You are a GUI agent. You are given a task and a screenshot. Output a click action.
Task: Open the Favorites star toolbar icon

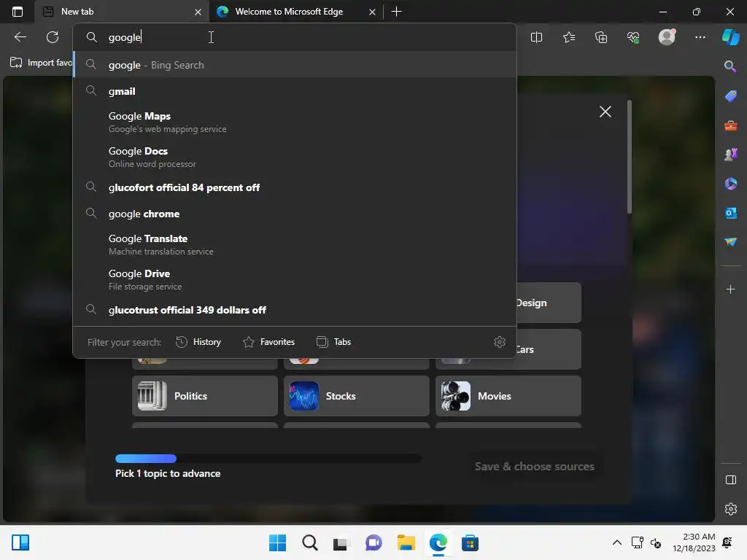pos(569,37)
